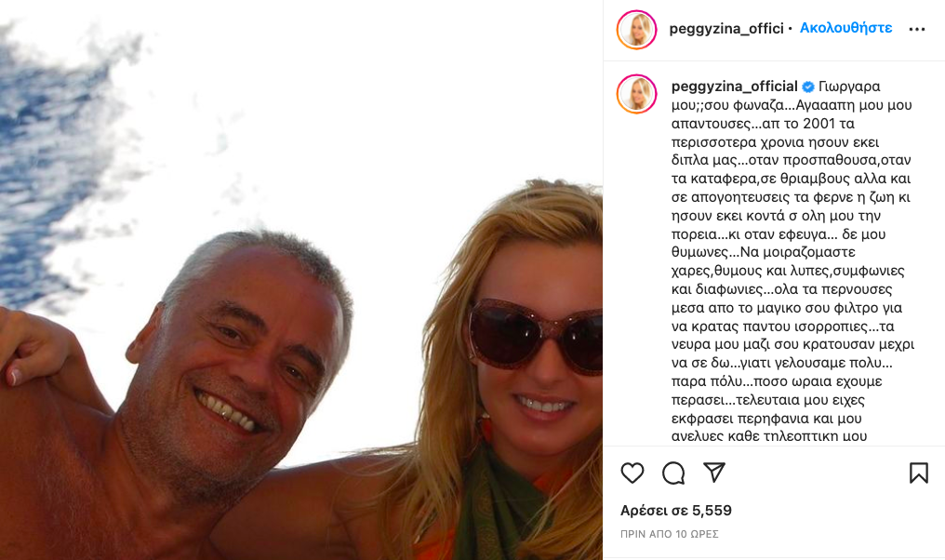
Task: Like the post with the heart icon
Action: pos(632,473)
